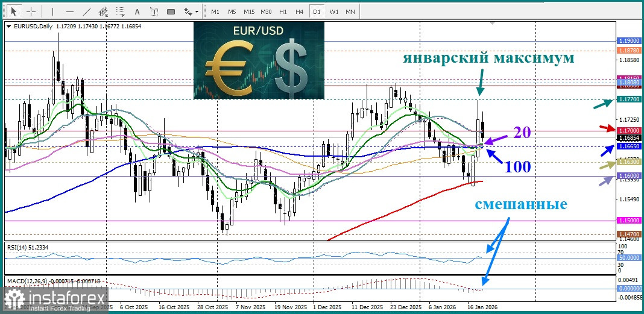Select the Fibonacci Retracement tool
This screenshot has height=314, width=644.
[x=121, y=11]
